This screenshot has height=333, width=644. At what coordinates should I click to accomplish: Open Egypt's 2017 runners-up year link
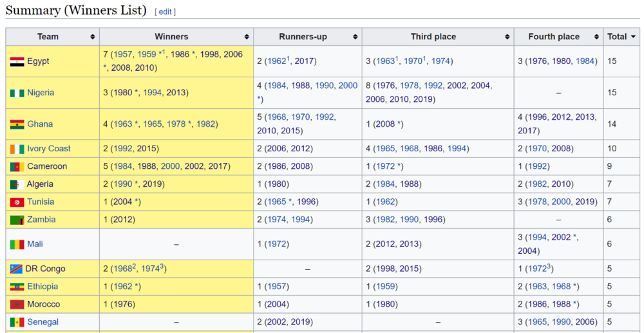303,61
